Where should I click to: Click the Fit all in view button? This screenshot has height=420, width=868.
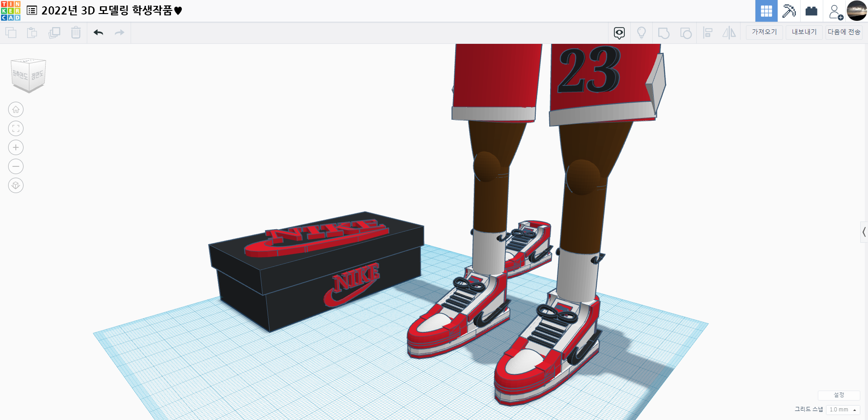point(16,128)
